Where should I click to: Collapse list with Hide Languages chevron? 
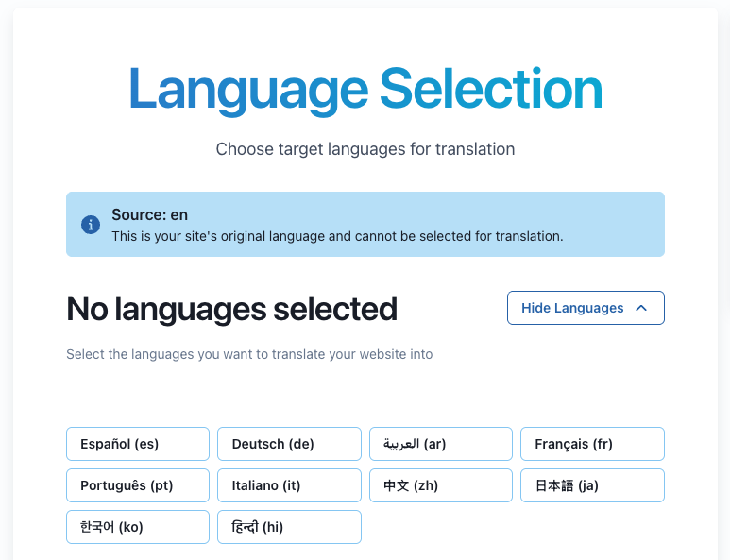click(641, 308)
